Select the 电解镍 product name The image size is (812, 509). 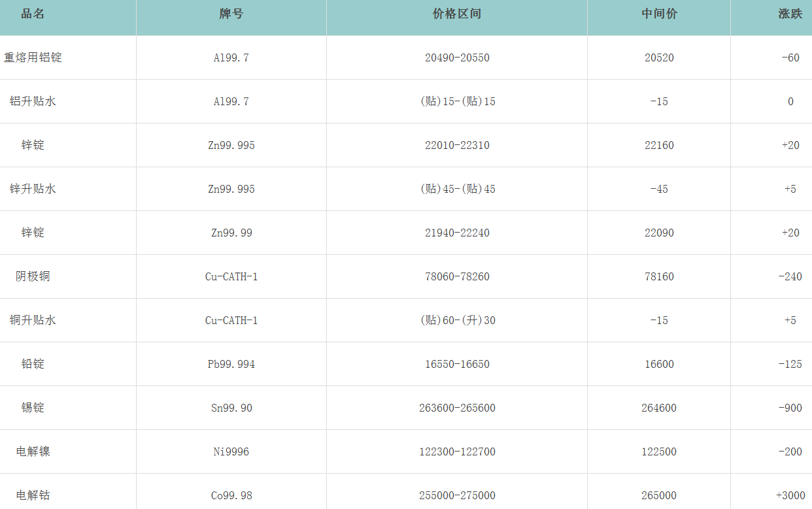tap(33, 452)
